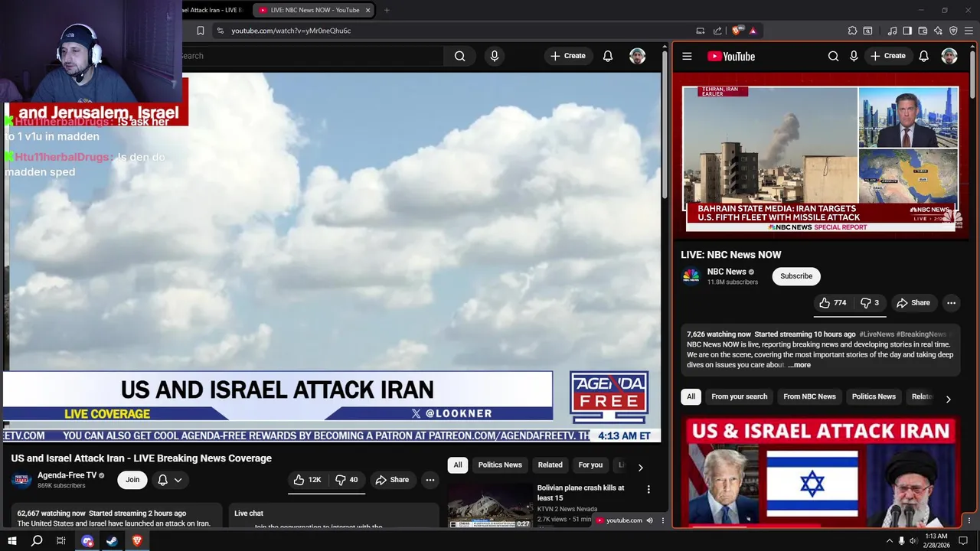Like the NBC News NOW stream (774)
980x551 pixels.
click(x=832, y=303)
